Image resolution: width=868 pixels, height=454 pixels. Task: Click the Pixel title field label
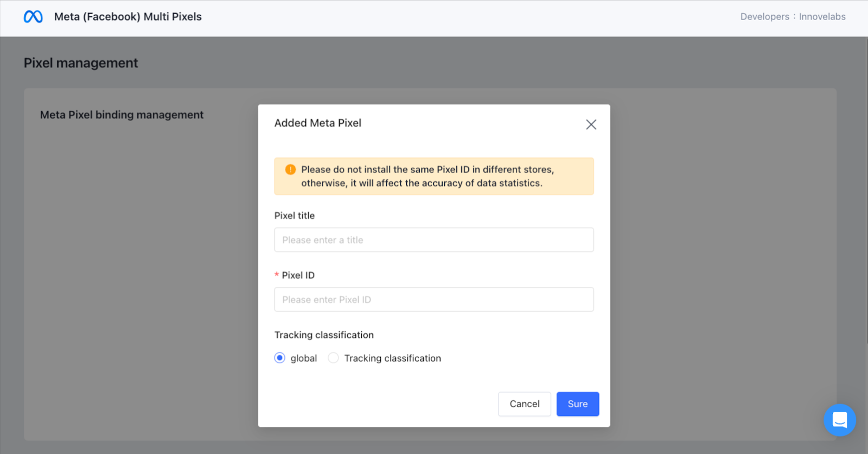coord(294,216)
